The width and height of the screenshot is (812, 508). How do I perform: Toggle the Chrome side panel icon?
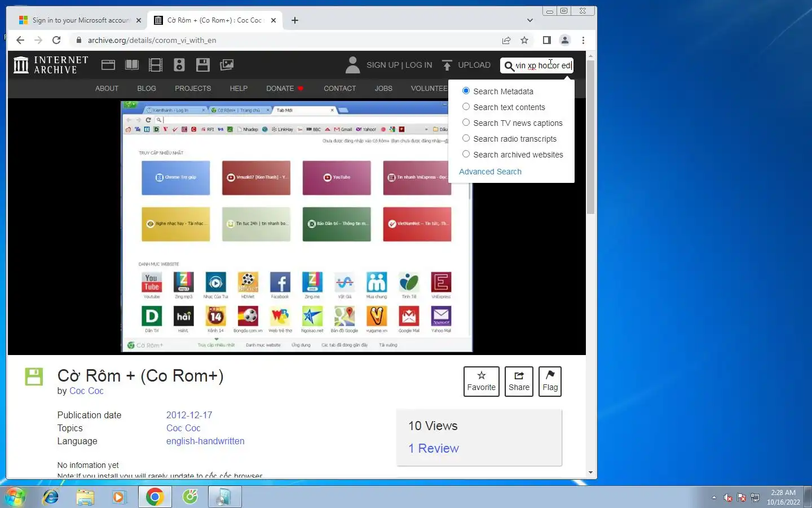coord(546,40)
